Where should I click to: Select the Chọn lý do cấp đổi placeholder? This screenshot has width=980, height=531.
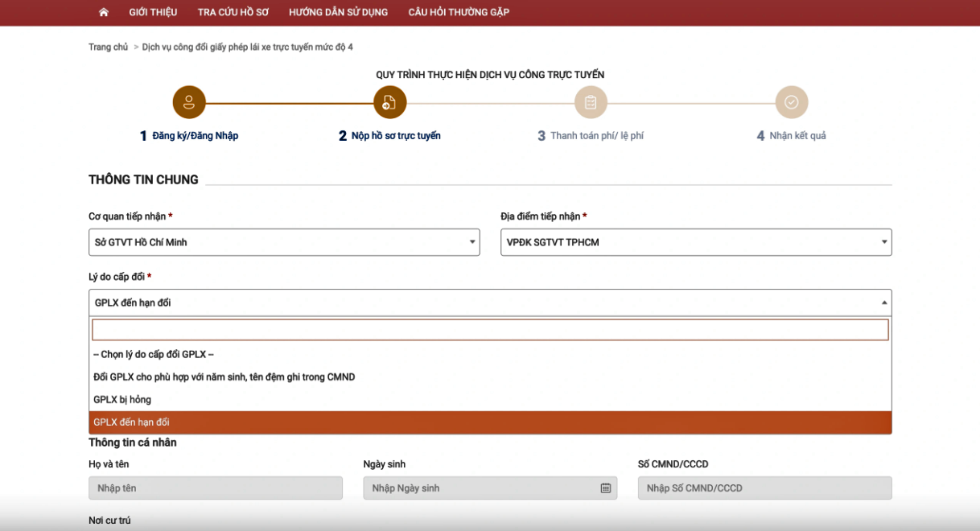tap(153, 355)
